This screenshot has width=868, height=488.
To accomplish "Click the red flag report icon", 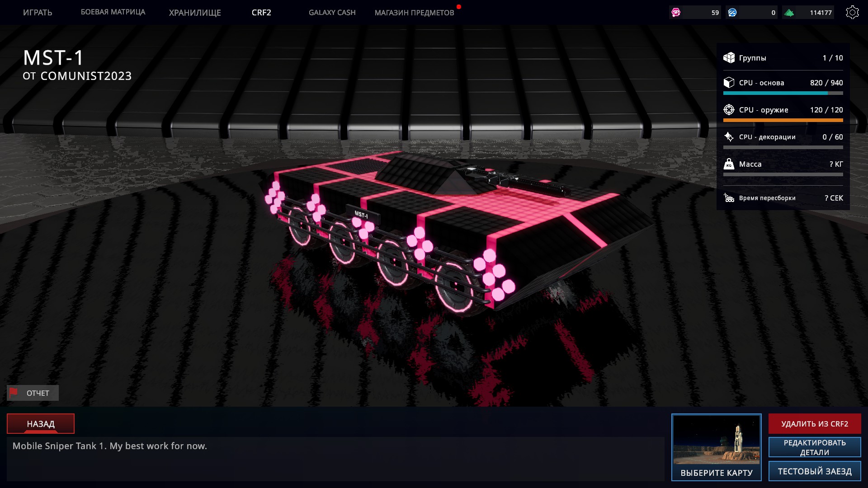I will point(14,393).
